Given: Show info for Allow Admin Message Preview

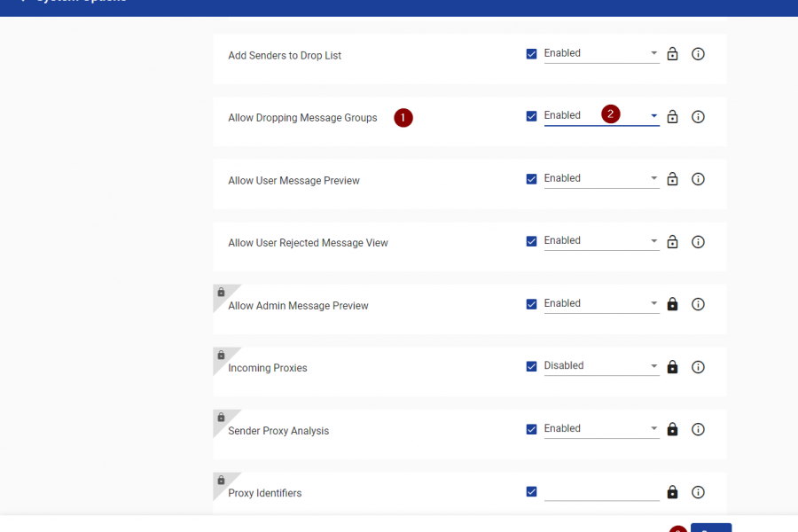Looking at the screenshot, I should click(698, 304).
